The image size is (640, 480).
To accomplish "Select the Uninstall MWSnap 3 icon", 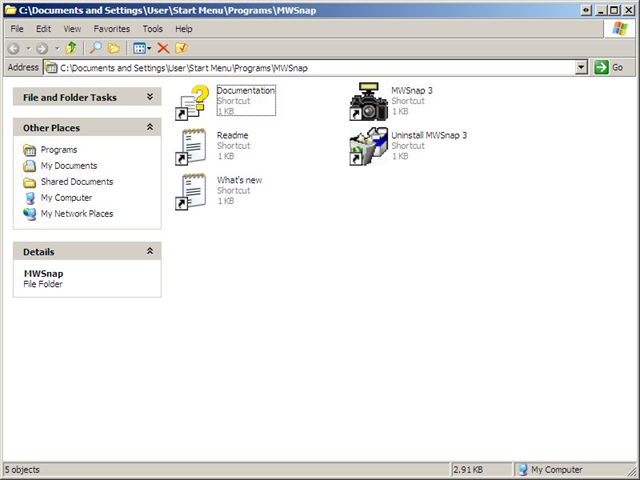I will [x=368, y=146].
